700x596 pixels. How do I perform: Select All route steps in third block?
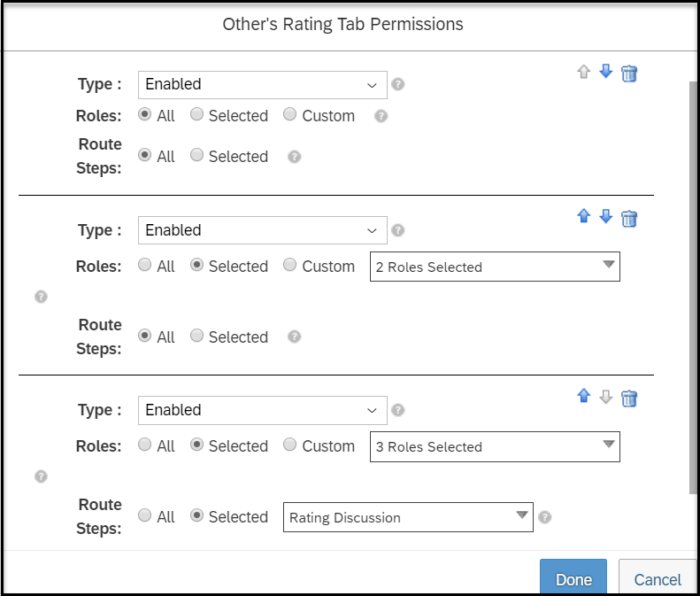click(x=144, y=515)
